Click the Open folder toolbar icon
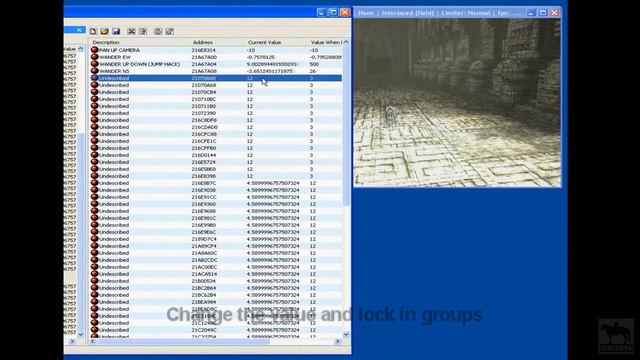The width and height of the screenshot is (640, 360). tap(104, 31)
